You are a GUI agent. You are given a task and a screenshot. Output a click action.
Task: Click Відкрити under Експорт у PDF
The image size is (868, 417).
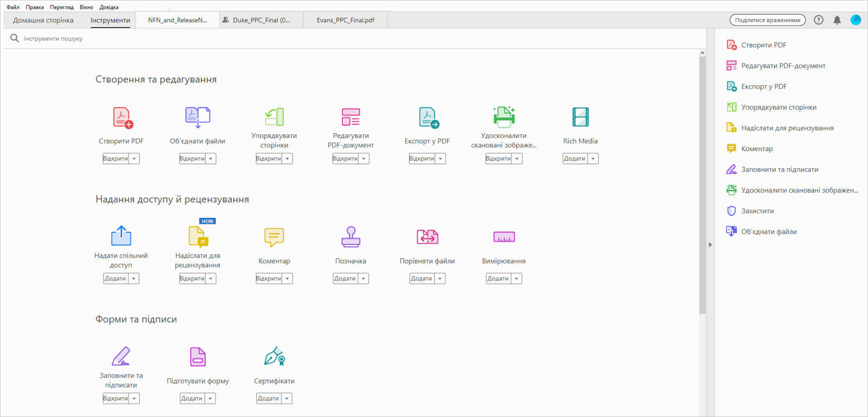coord(422,159)
